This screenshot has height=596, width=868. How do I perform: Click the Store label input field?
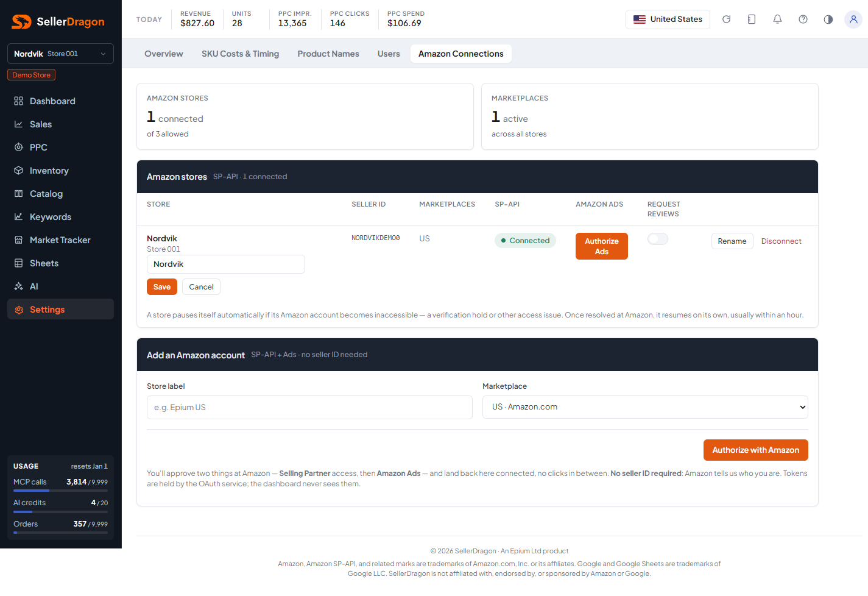pos(309,408)
